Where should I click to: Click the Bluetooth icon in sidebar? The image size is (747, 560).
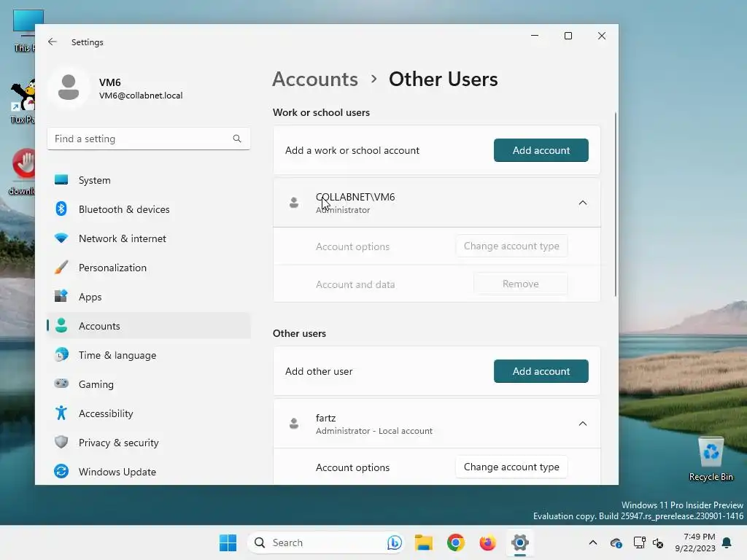pos(61,209)
